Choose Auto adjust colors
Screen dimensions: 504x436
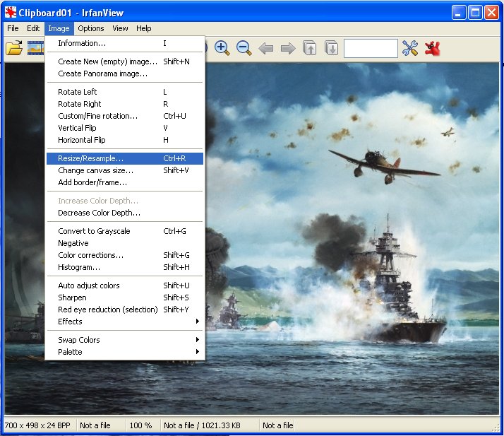(x=125, y=285)
